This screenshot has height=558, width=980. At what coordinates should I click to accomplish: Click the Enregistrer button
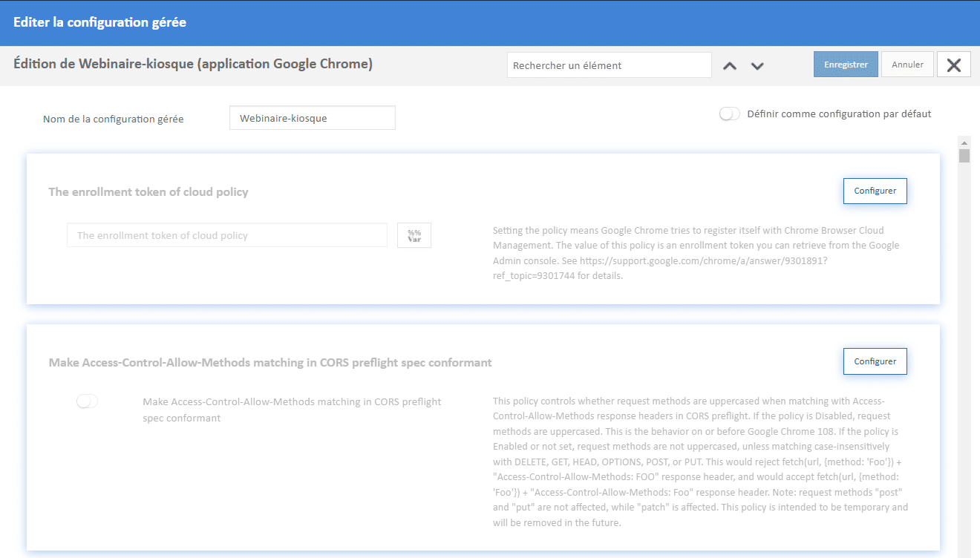tap(846, 65)
